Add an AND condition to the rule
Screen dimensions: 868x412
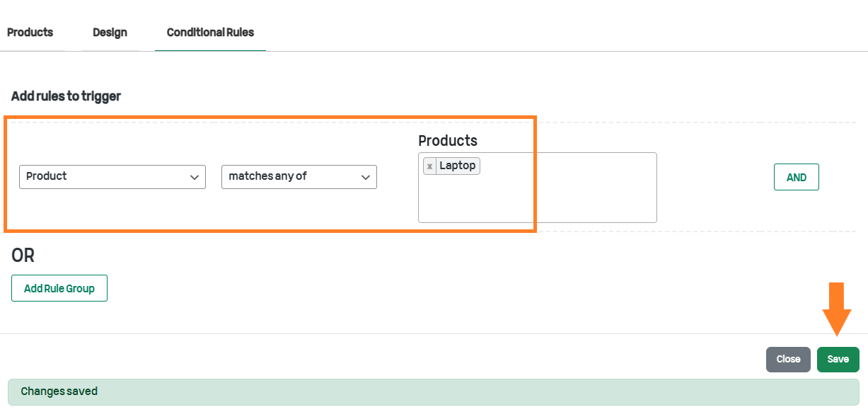(797, 178)
